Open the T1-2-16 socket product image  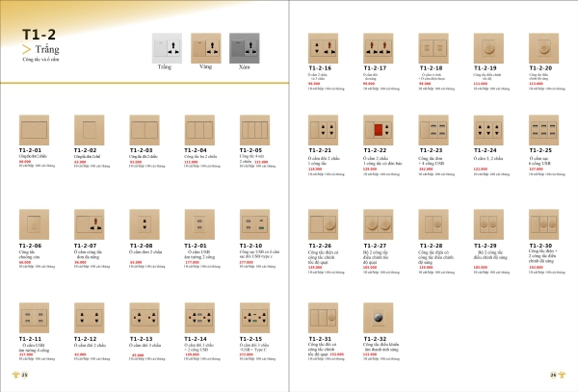[323, 48]
